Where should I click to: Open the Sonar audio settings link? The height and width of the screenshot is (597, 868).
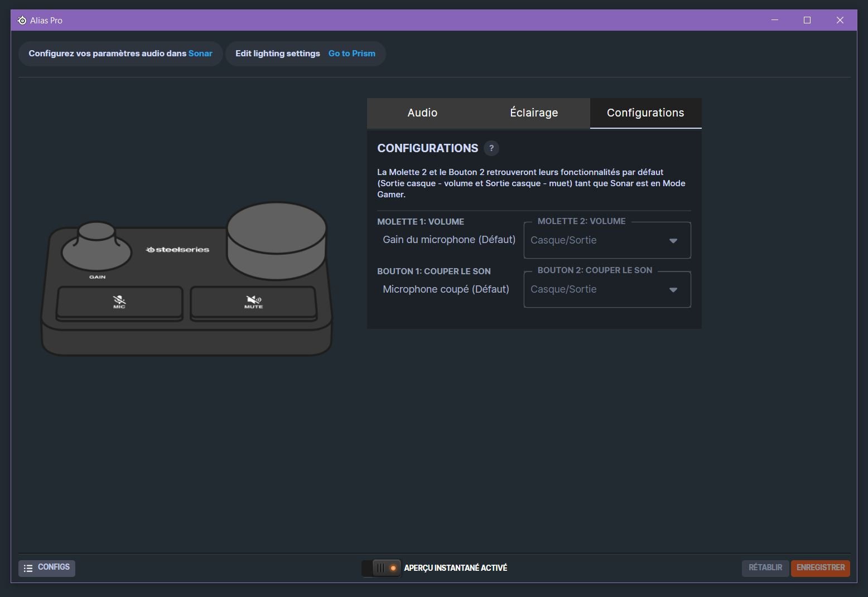click(x=200, y=54)
